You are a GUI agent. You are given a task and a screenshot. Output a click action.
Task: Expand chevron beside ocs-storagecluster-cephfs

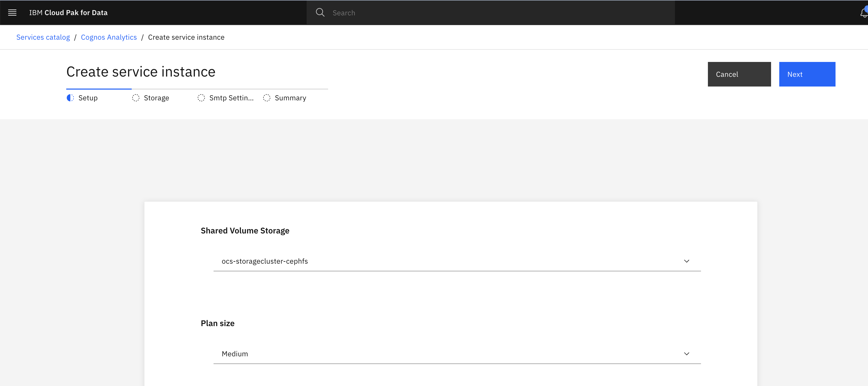coord(686,261)
